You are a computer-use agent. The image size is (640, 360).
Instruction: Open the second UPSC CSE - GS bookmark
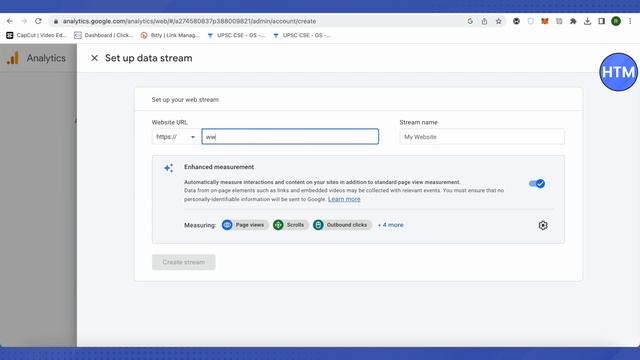pos(302,36)
